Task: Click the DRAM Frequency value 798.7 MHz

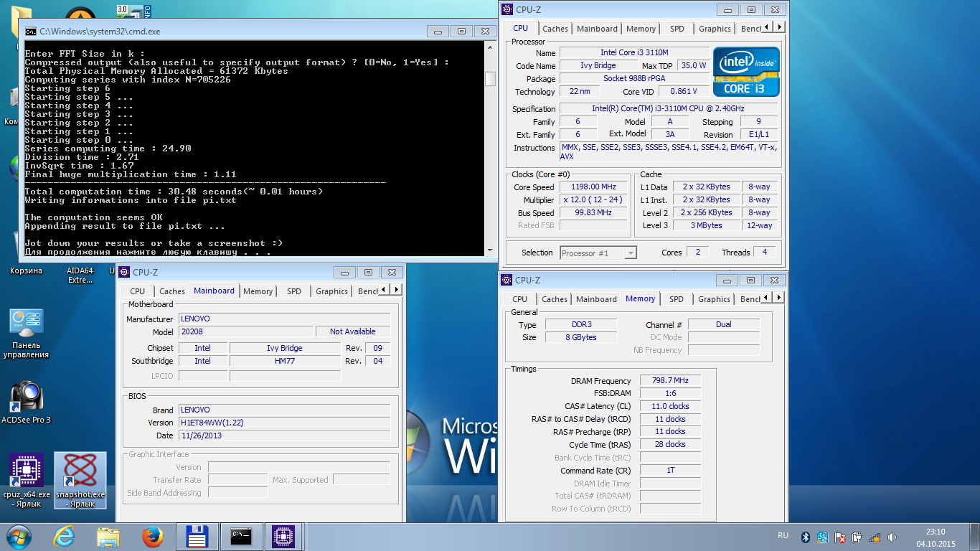Action: [x=669, y=381]
